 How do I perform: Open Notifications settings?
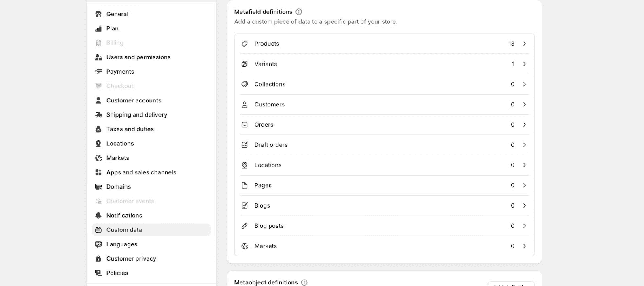(x=151, y=216)
